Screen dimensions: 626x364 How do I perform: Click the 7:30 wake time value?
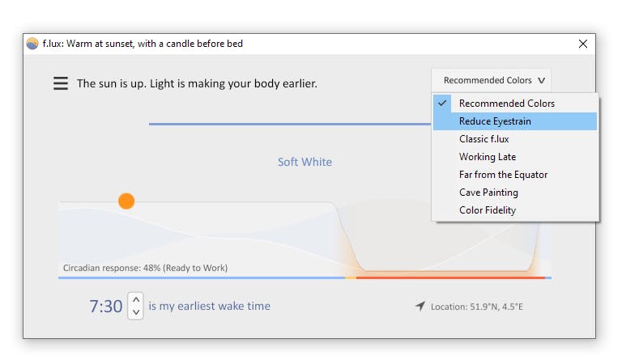point(105,307)
